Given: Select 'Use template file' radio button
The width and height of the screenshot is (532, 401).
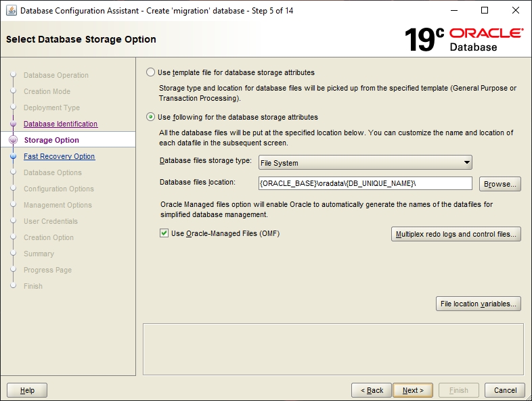Looking at the screenshot, I should click(151, 72).
